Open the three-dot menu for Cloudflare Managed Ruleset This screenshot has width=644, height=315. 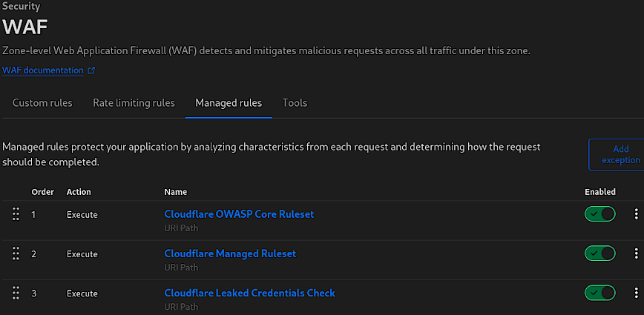click(x=636, y=254)
